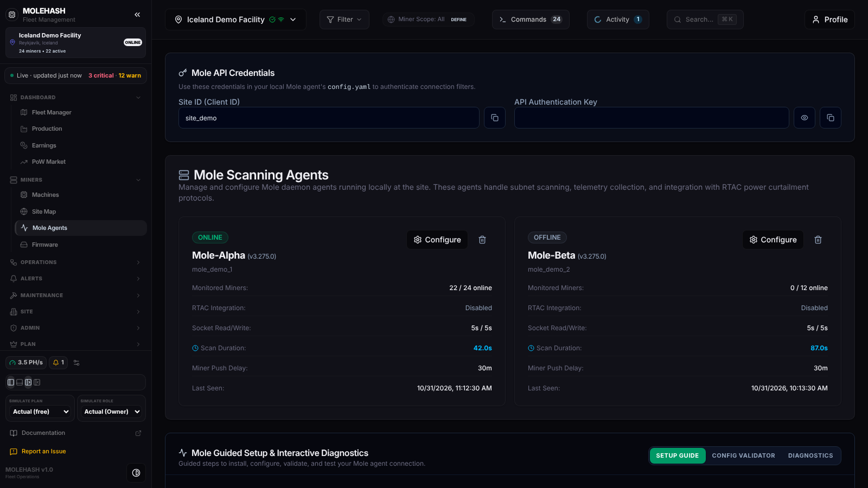Image resolution: width=868 pixels, height=488 pixels.
Task: Open Documentation external link icon
Action: click(x=138, y=433)
